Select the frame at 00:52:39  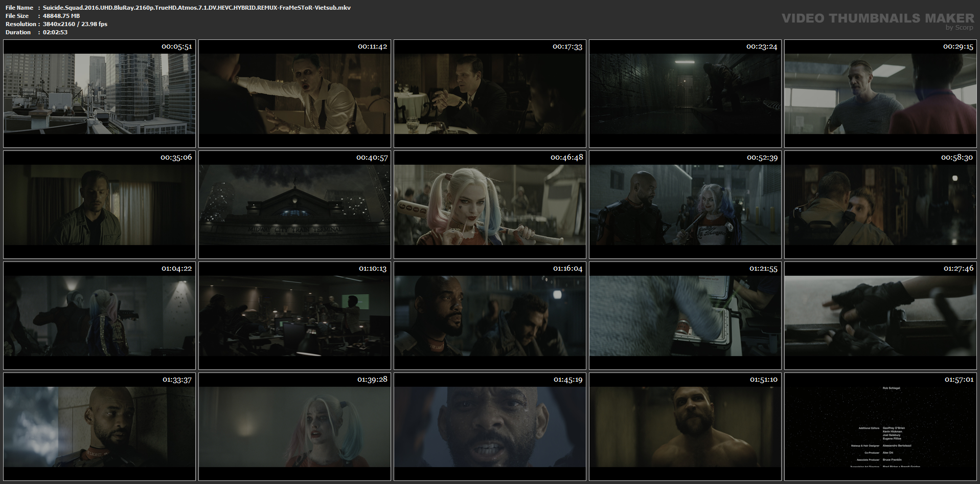click(x=685, y=205)
